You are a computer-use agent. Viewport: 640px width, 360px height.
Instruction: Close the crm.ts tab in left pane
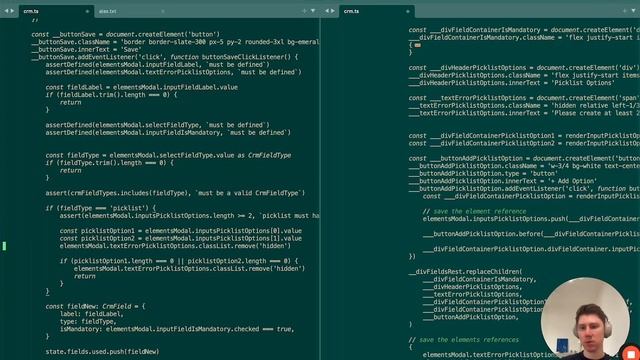[87, 11]
